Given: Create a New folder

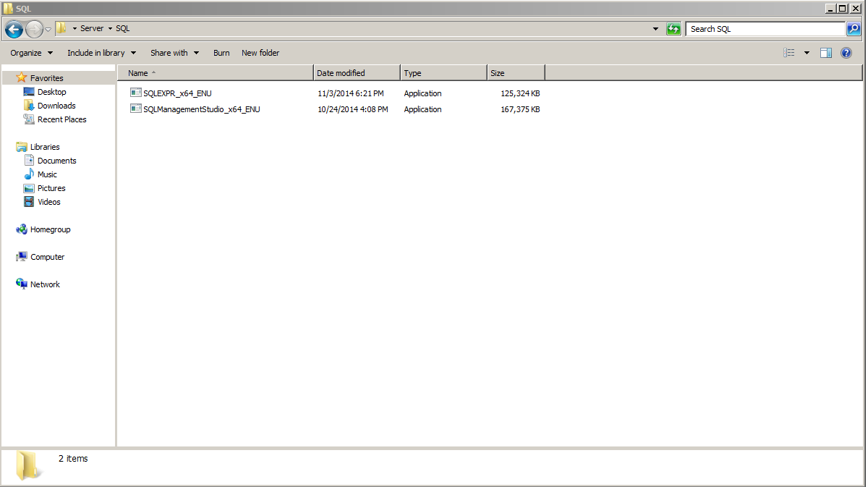Looking at the screenshot, I should coord(260,53).
